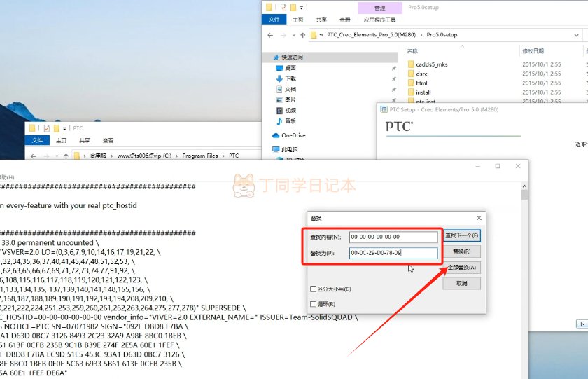Click Manage contextual tab in Pro5.0setup window
588x379 pixels.
380,8
